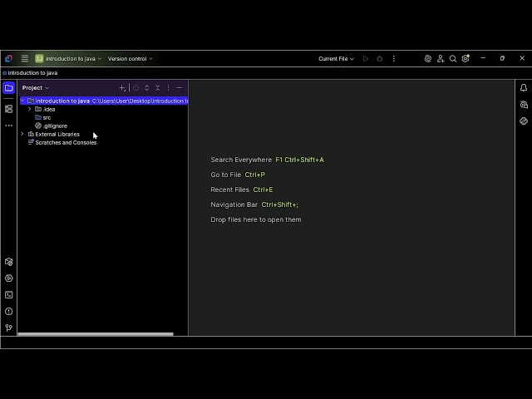Open the IDE Settings gear icon

(465, 58)
